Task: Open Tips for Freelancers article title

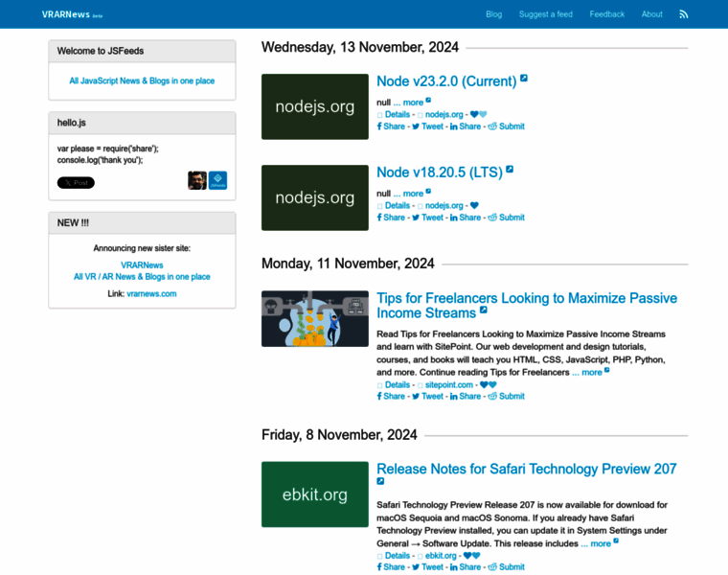Action: (x=527, y=305)
